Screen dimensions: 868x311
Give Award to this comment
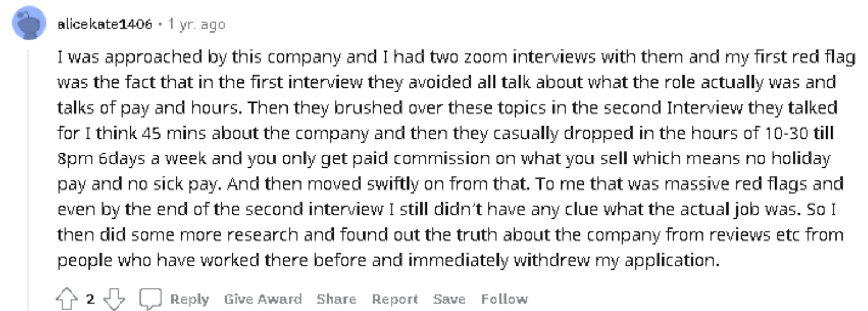(x=263, y=299)
